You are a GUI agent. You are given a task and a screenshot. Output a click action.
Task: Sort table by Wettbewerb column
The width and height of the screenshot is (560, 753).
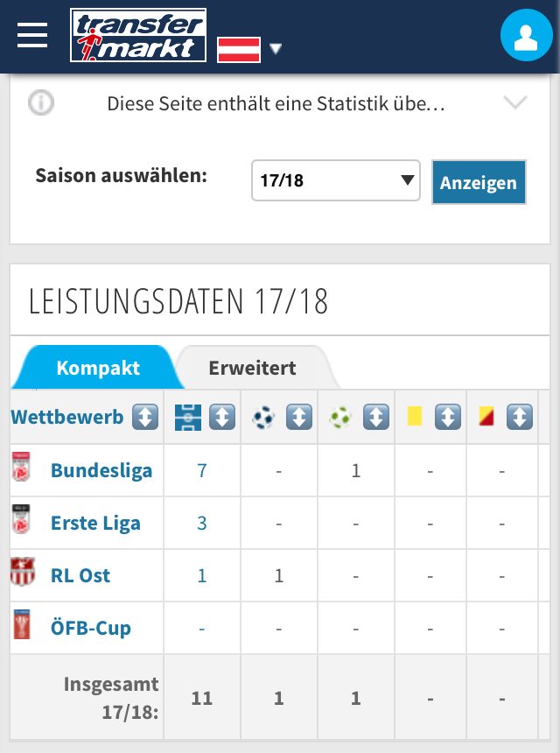point(145,417)
